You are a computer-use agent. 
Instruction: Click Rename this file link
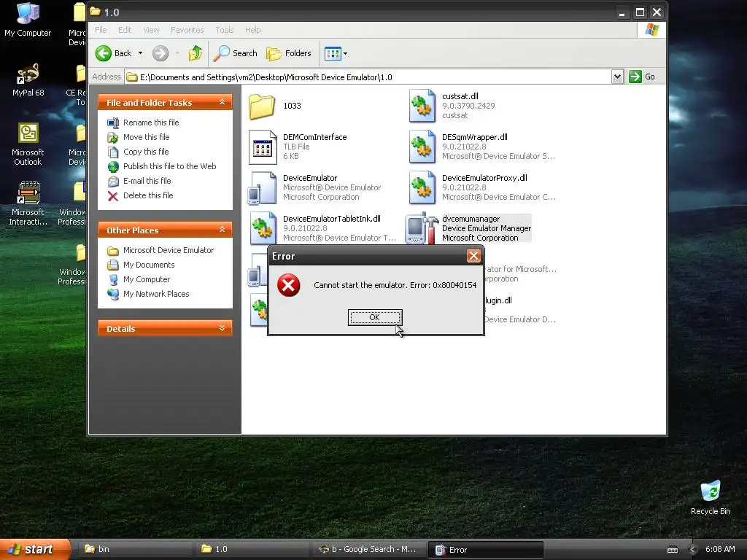click(151, 122)
